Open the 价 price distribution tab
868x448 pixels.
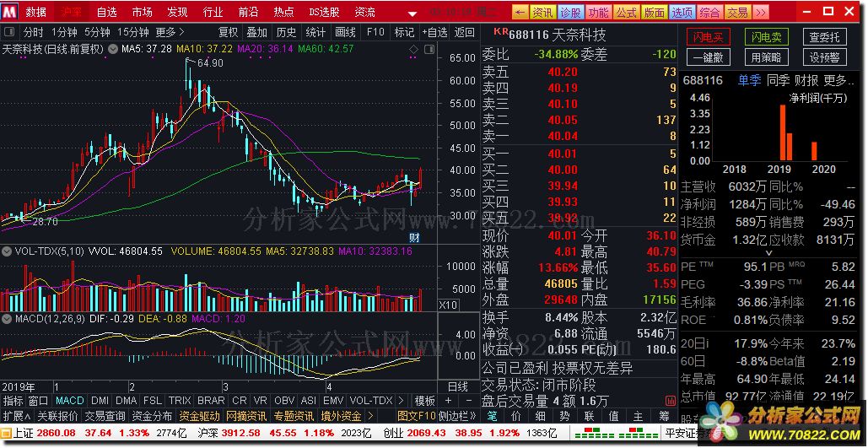516,415
